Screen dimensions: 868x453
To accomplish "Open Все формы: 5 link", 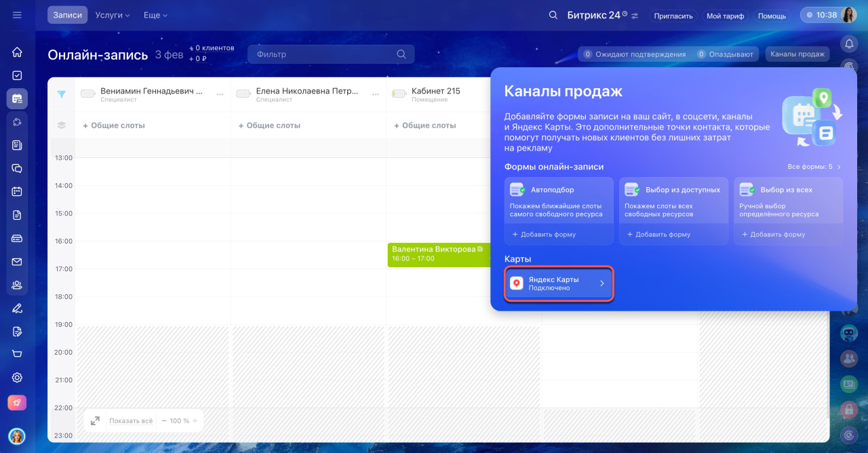I will 814,167.
